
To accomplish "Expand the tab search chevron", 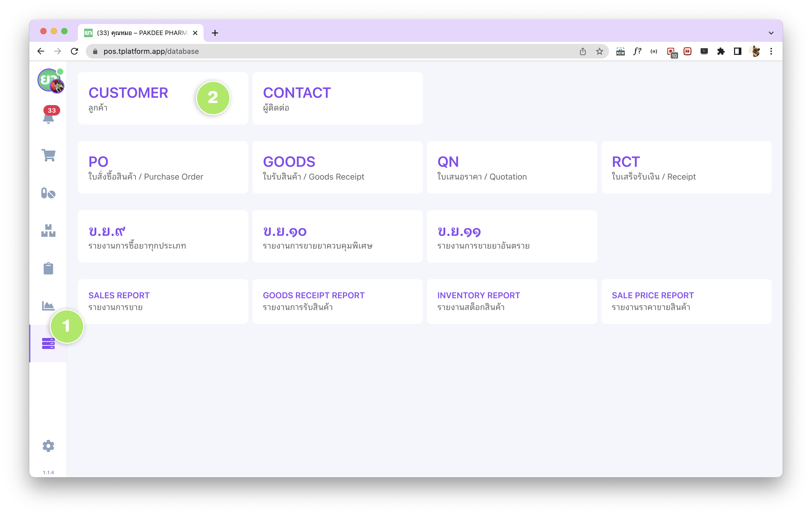I will (x=771, y=33).
